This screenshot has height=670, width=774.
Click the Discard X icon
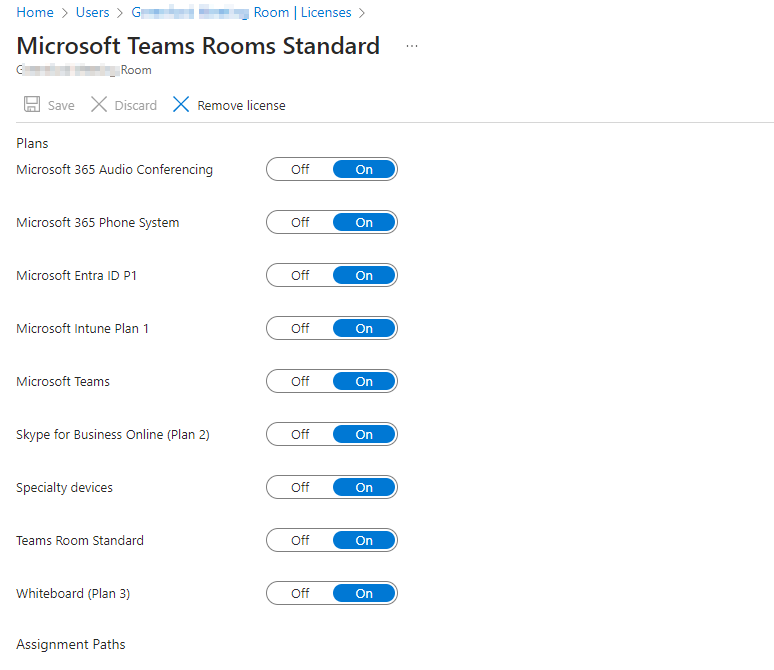pos(99,104)
